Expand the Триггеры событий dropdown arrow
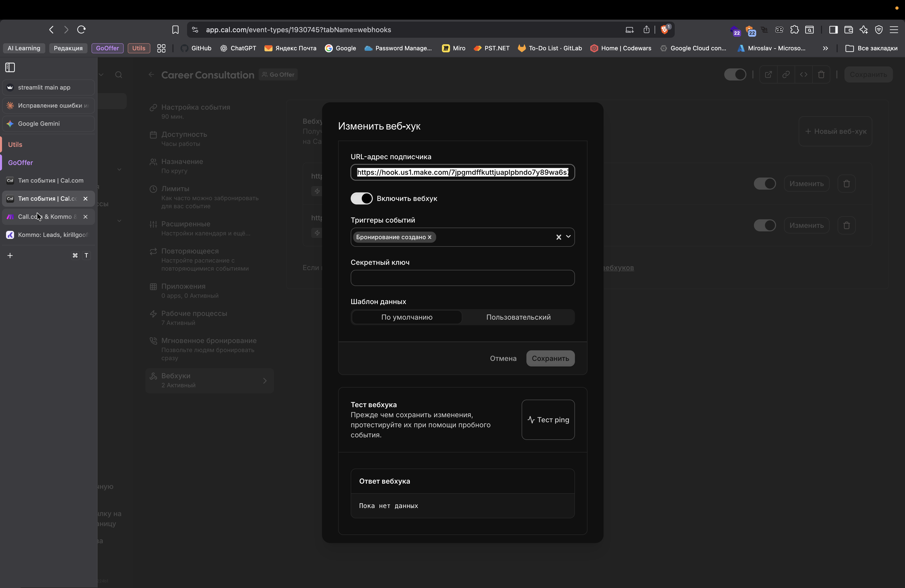Viewport: 905px width, 588px height. pyautogui.click(x=568, y=237)
